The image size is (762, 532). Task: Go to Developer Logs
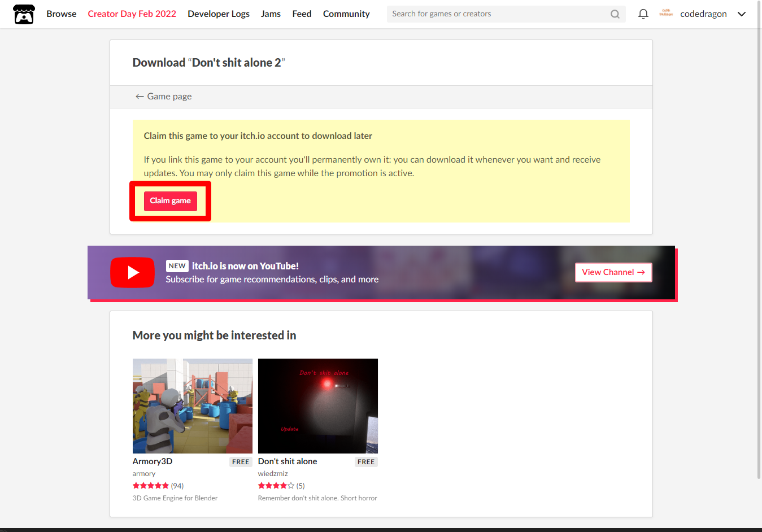point(219,14)
